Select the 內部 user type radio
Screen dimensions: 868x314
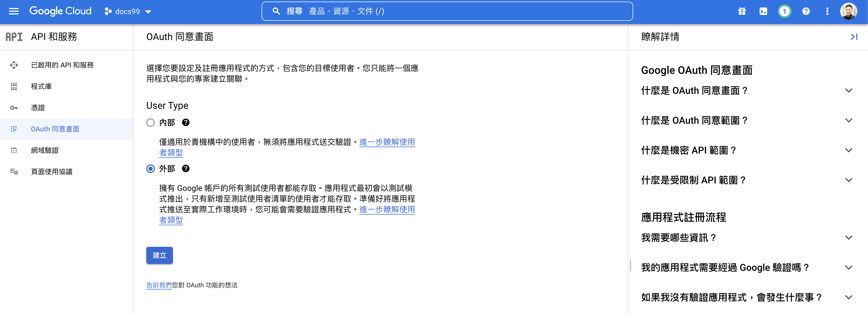[151, 123]
